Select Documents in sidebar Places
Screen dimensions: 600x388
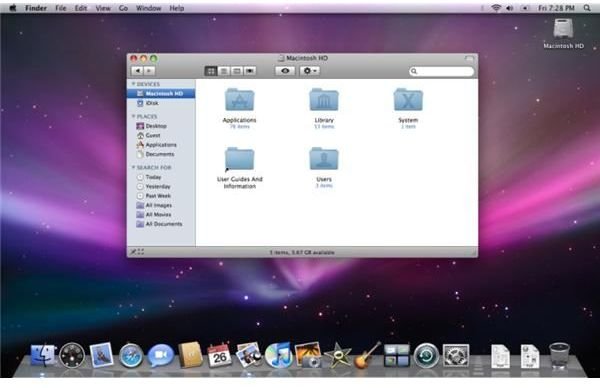[x=161, y=154]
